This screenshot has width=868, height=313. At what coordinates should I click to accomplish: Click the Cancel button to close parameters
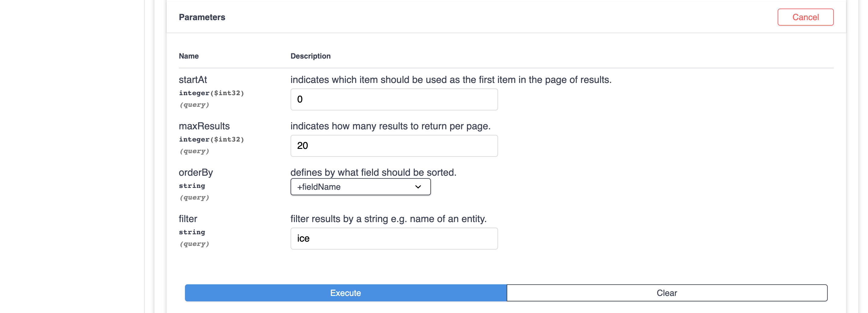coord(805,17)
